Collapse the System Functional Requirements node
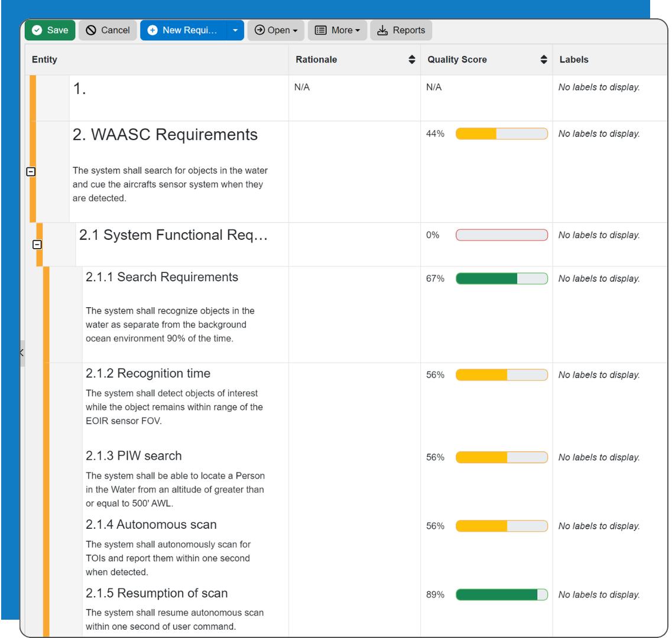The width and height of the screenshot is (672, 638). coord(37,244)
